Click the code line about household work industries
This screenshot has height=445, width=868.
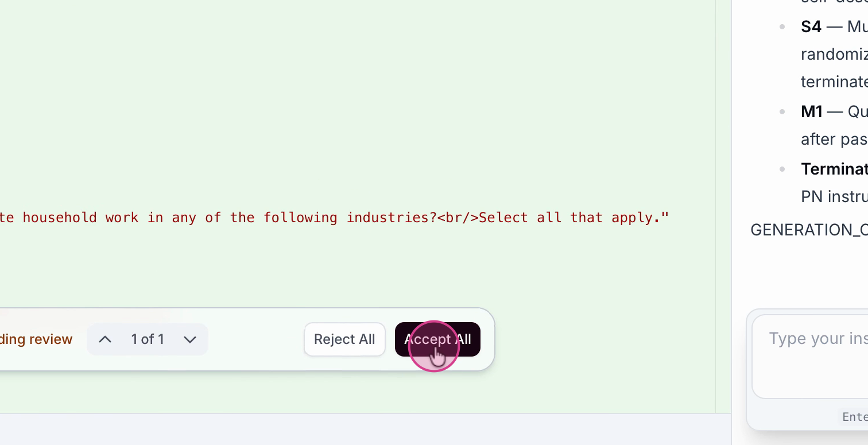[230, 218]
